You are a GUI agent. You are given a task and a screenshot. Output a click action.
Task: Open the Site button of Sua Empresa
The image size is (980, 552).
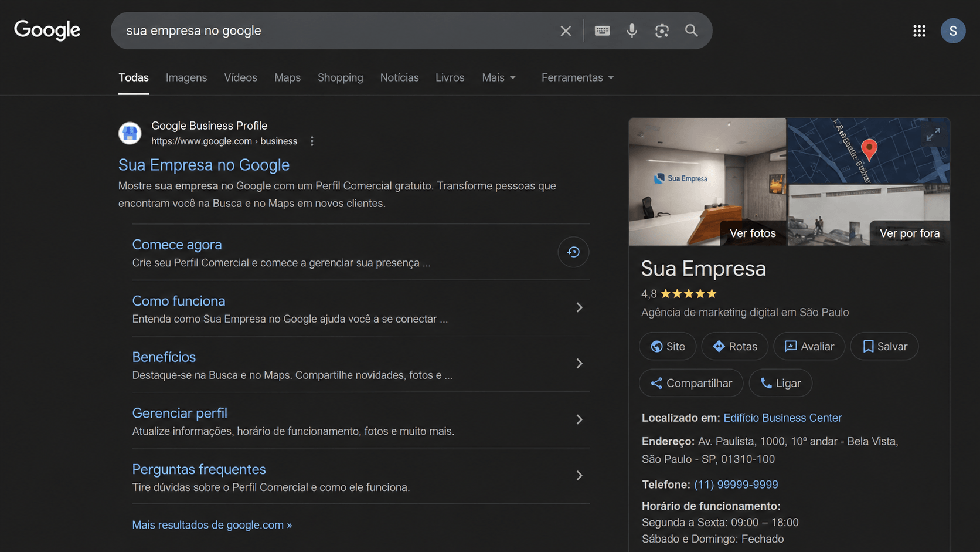pos(668,346)
